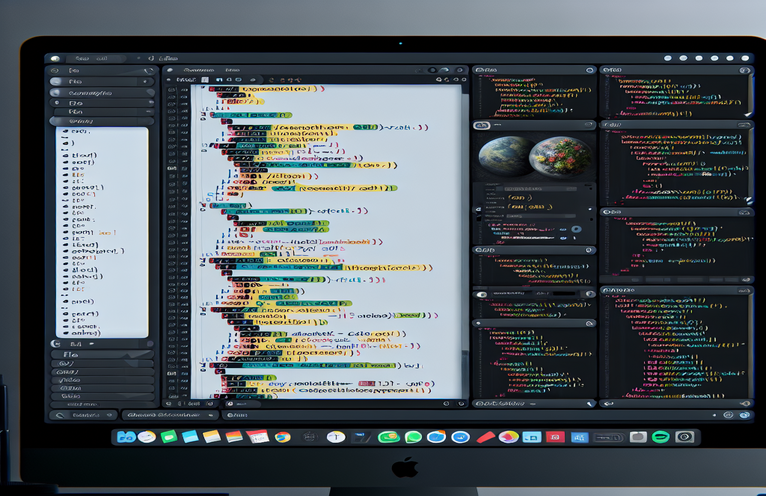Launch Chrome from the dock
Image resolution: width=766 pixels, height=496 pixels.
[283, 437]
